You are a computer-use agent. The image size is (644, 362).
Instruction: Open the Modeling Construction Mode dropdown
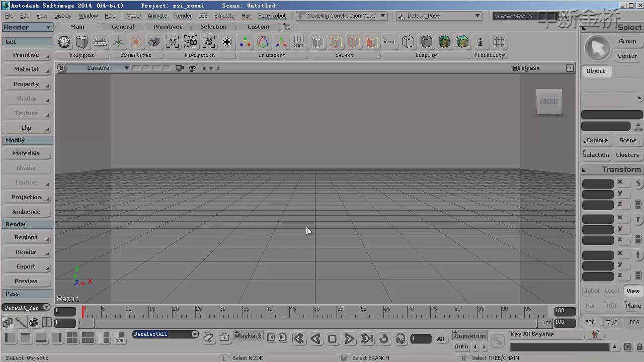tap(342, 16)
